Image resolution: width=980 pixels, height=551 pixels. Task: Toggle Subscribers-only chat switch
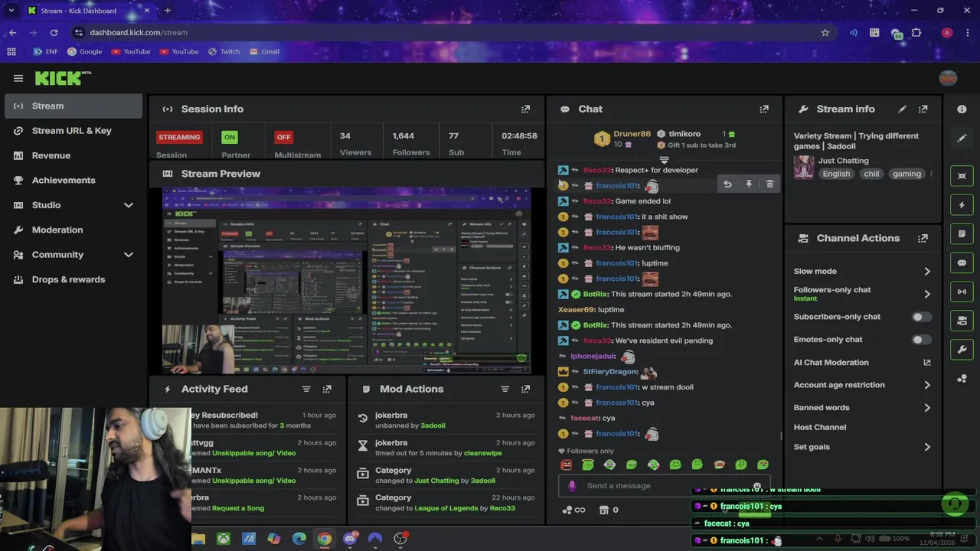click(x=921, y=317)
